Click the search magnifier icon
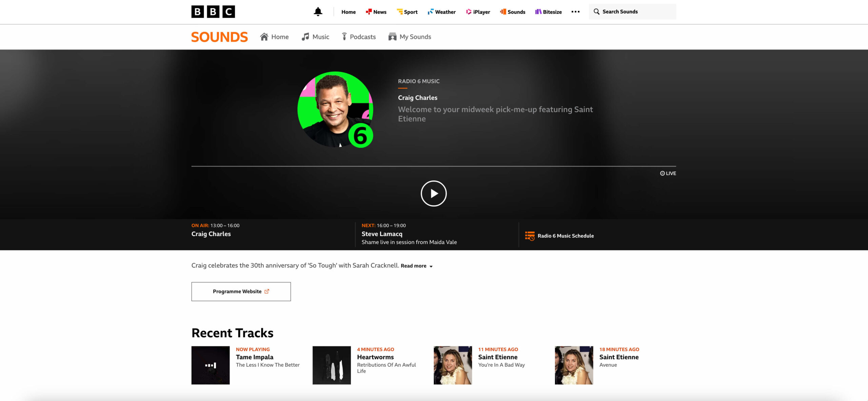Screen dimensions: 868x401 point(596,12)
